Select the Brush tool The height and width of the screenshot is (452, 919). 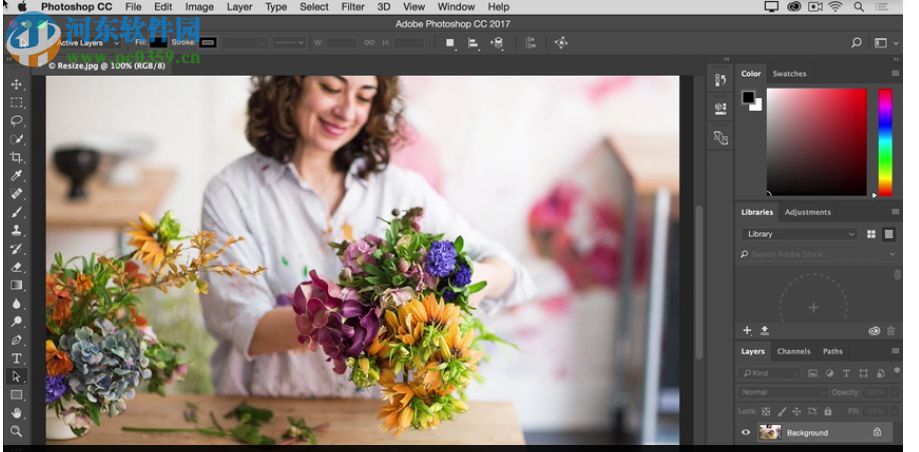pyautogui.click(x=16, y=212)
